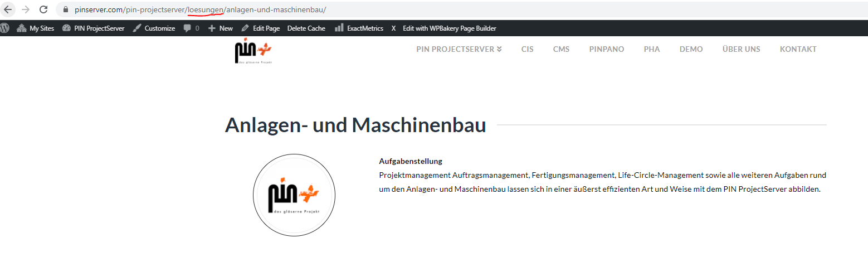Reload the page with the refresh icon
The width and height of the screenshot is (868, 257).
pyautogui.click(x=43, y=9)
